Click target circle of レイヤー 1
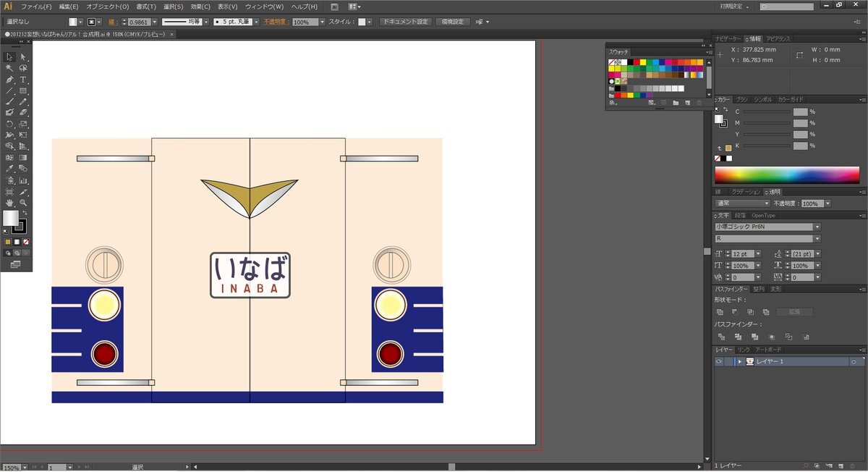 [x=854, y=361]
